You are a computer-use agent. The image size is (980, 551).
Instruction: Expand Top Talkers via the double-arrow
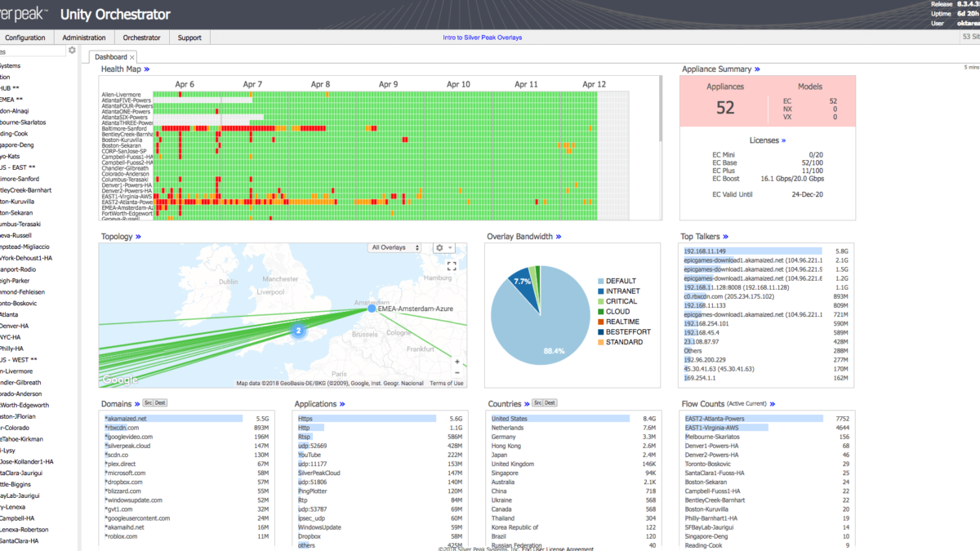[726, 237]
